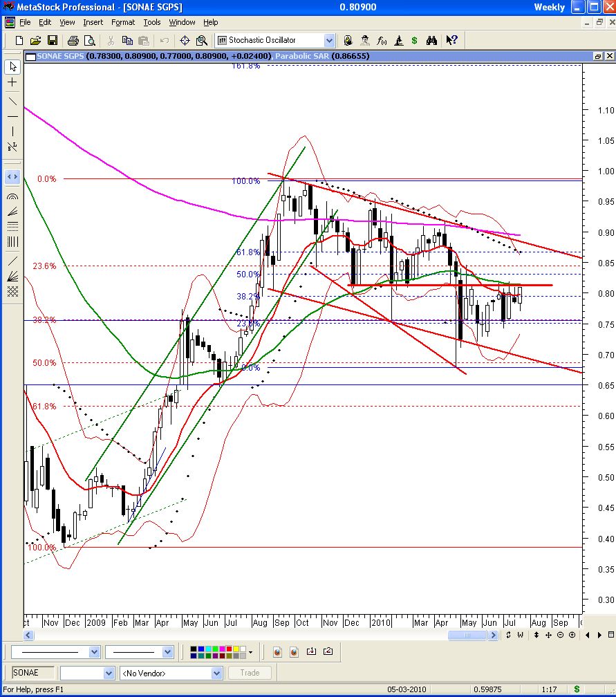The height and width of the screenshot is (697, 616).
Task: Open the View menu
Action: click(67, 22)
